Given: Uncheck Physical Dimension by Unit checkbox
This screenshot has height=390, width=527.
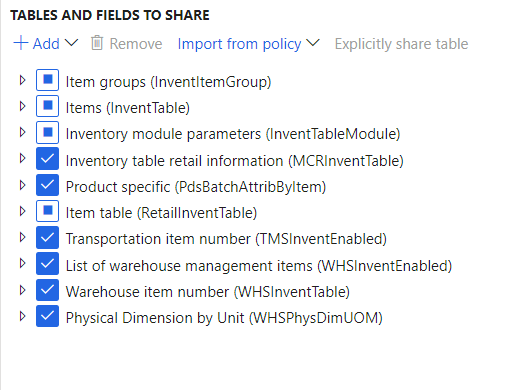Looking at the screenshot, I should (47, 316).
